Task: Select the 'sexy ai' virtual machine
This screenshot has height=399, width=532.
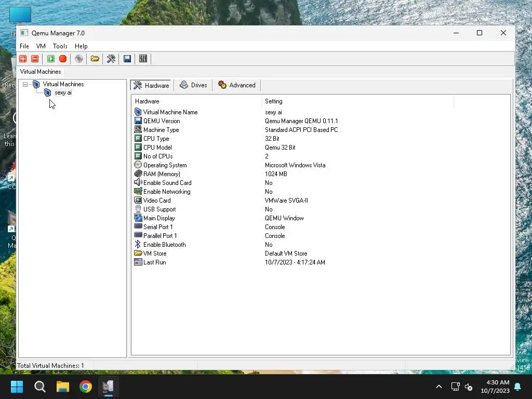Action: tap(63, 92)
